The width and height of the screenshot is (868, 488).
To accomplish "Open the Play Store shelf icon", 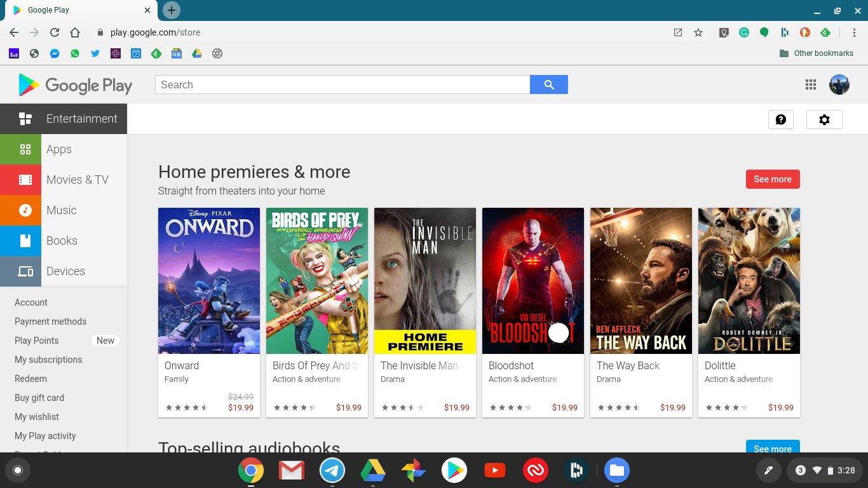I will click(x=454, y=470).
